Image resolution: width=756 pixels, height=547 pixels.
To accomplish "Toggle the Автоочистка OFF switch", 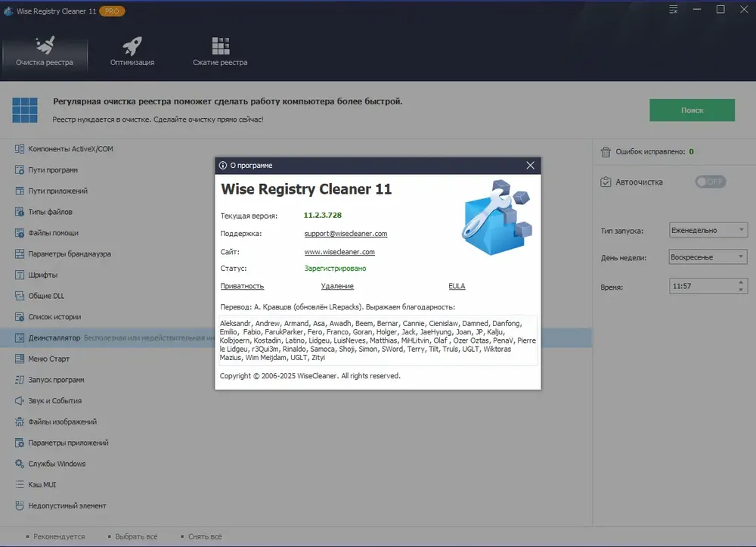I will [710, 182].
